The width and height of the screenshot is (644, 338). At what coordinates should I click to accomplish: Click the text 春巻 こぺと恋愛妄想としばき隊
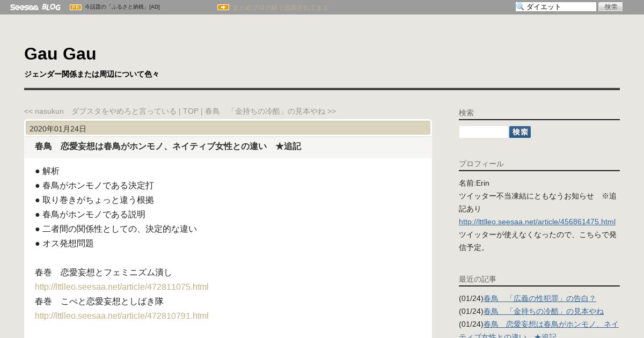[x=99, y=302]
